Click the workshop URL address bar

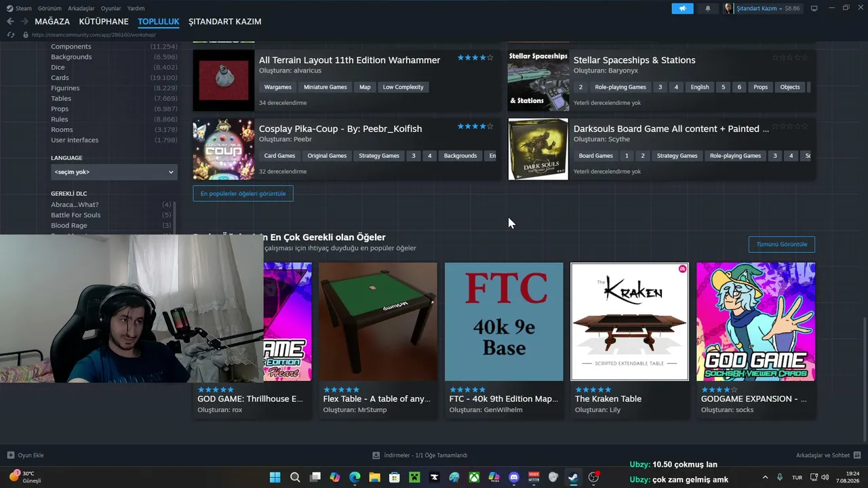94,35
